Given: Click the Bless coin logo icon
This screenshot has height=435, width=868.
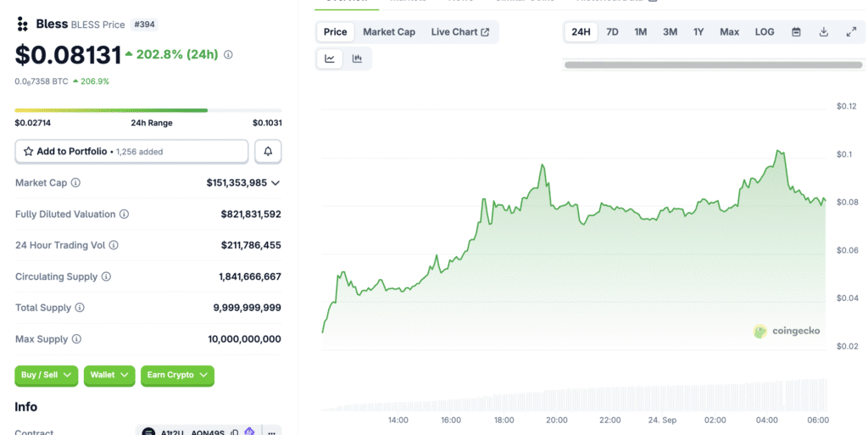Looking at the screenshot, I should 22,24.
